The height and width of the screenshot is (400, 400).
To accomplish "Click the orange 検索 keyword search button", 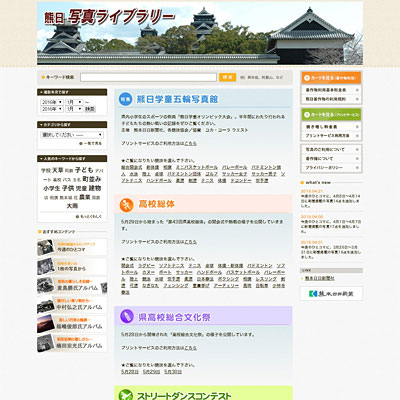I will [227, 77].
